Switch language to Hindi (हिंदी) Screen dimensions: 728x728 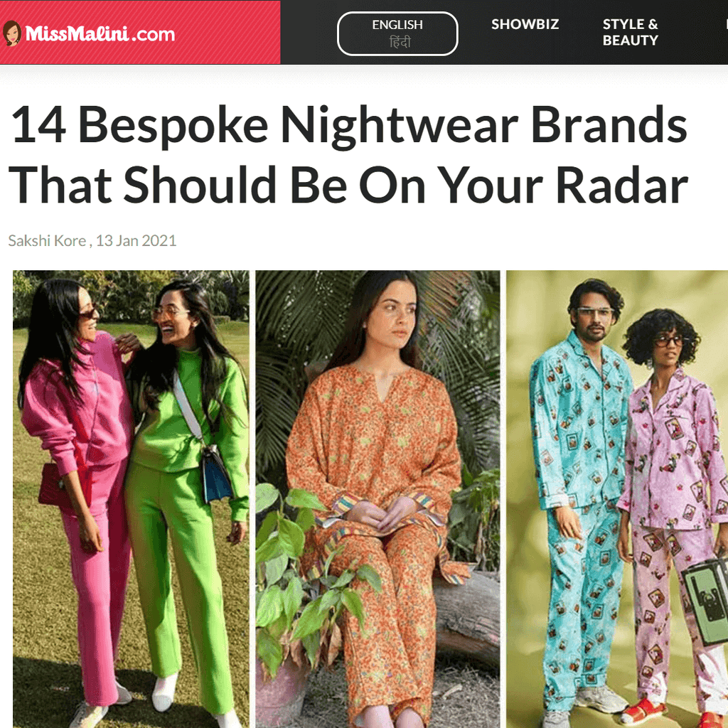click(x=400, y=43)
